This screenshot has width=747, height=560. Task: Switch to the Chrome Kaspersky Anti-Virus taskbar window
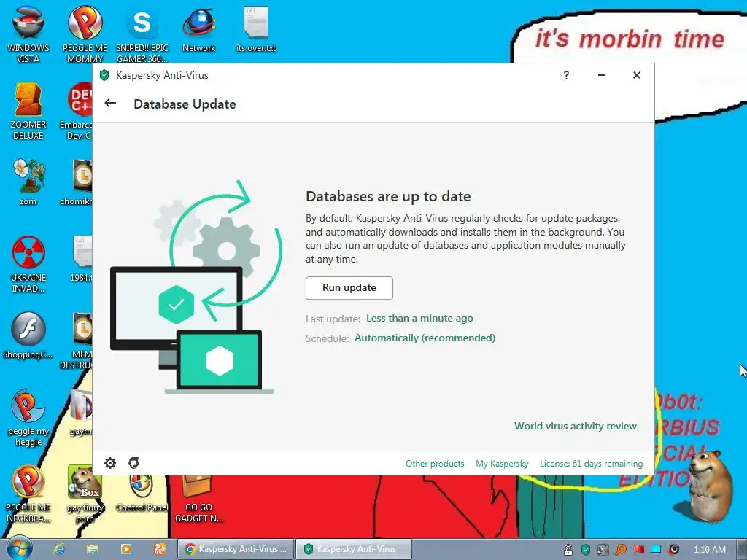(236, 549)
